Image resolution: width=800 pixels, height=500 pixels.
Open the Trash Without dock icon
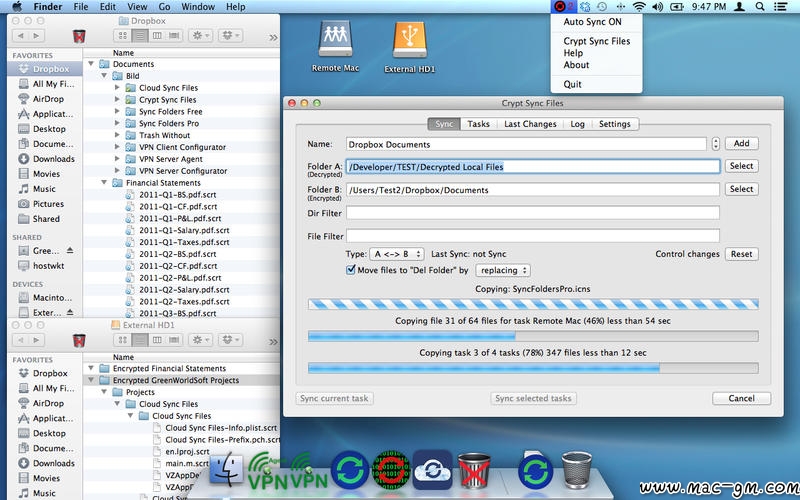point(474,469)
